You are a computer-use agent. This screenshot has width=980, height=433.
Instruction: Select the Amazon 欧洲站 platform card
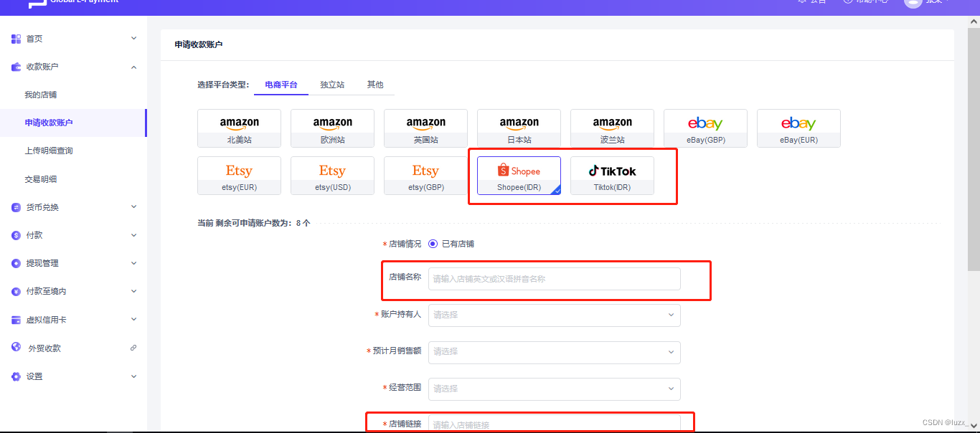(x=332, y=128)
